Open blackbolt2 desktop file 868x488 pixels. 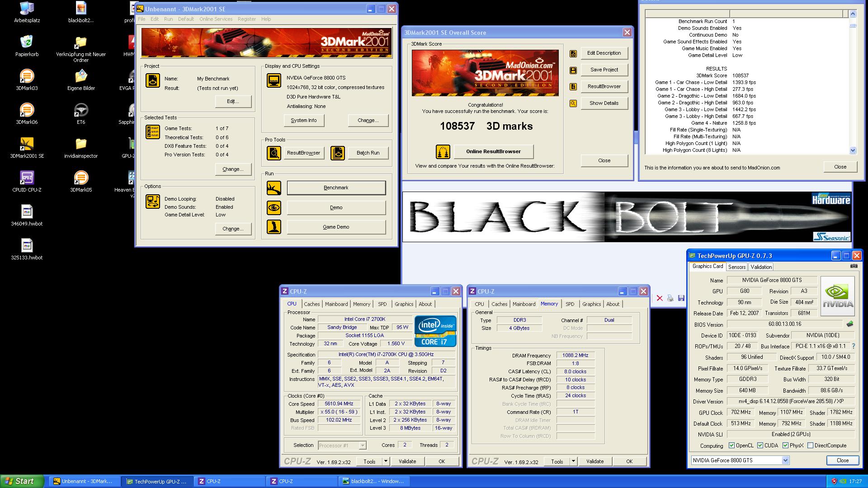pyautogui.click(x=81, y=12)
